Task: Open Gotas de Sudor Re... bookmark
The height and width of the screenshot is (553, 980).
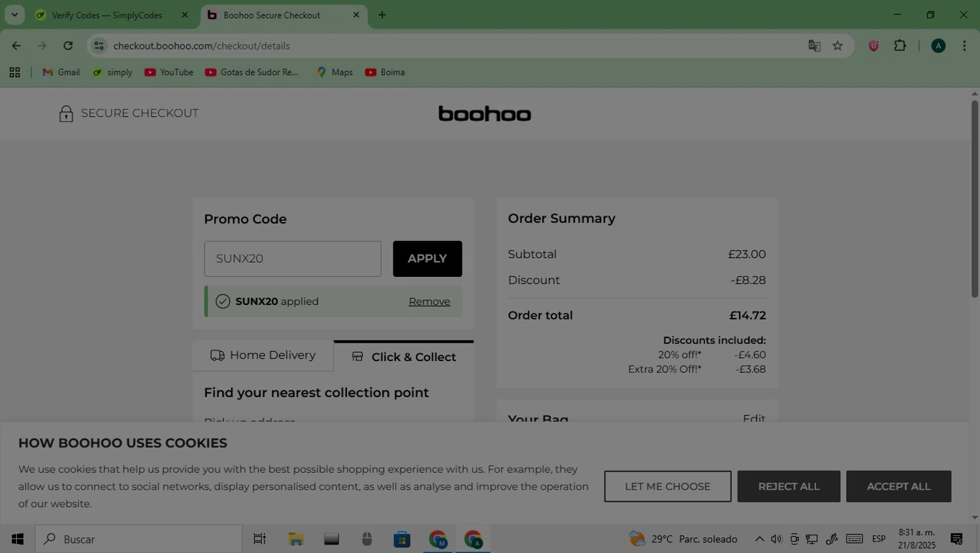Action: tap(252, 72)
